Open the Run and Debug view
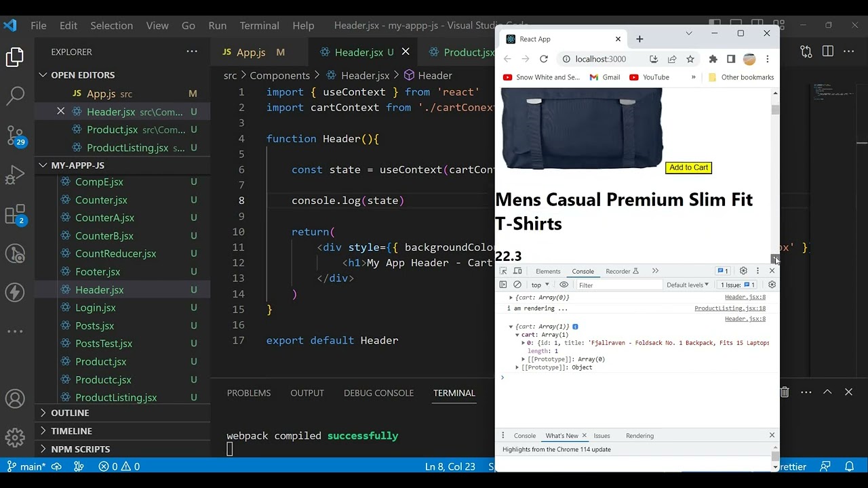Screen dimensions: 868x488 [x=15, y=175]
